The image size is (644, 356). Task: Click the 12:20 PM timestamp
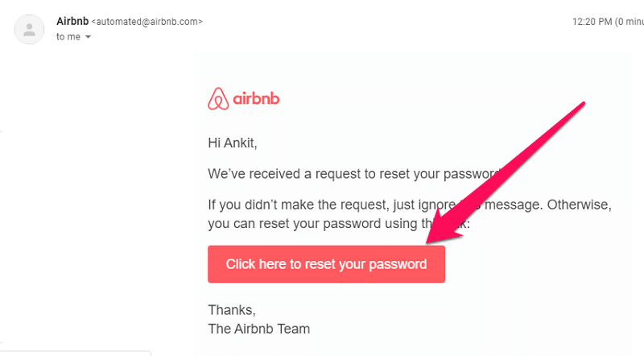tap(592, 22)
